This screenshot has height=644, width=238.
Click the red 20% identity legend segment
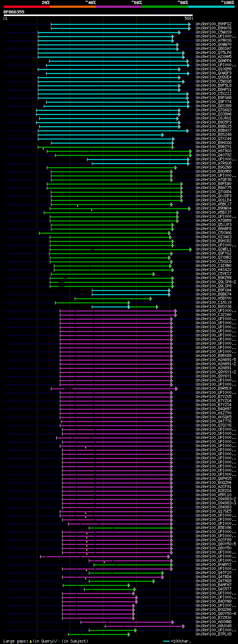pyautogui.click(x=26, y=7)
